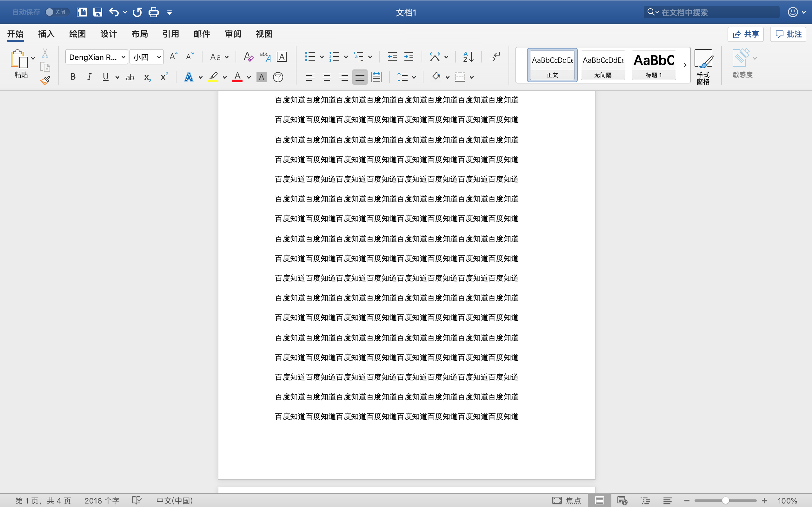
Task: Increase font size with the A^ icon
Action: (173, 56)
